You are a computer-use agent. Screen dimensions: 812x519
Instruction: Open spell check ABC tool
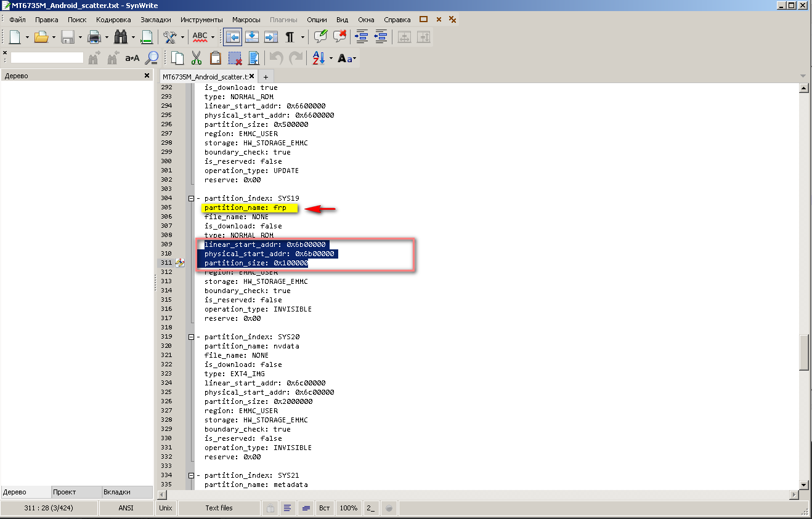200,38
